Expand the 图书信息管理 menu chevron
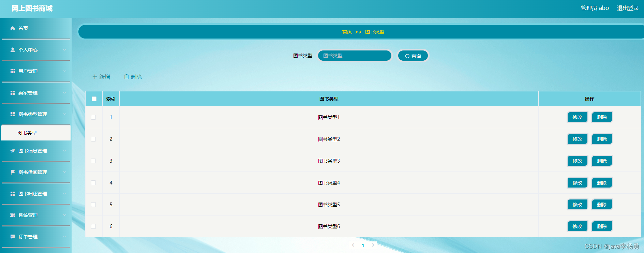This screenshot has width=644, height=253. click(64, 151)
